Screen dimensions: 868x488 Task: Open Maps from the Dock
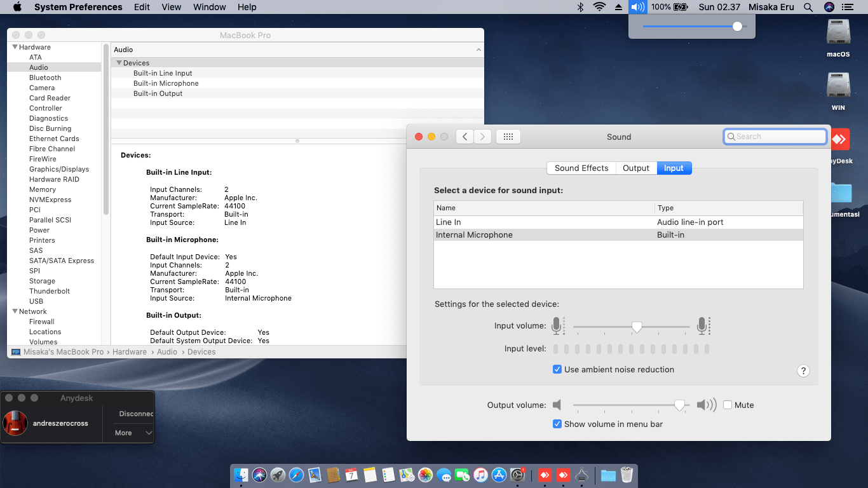(x=407, y=475)
